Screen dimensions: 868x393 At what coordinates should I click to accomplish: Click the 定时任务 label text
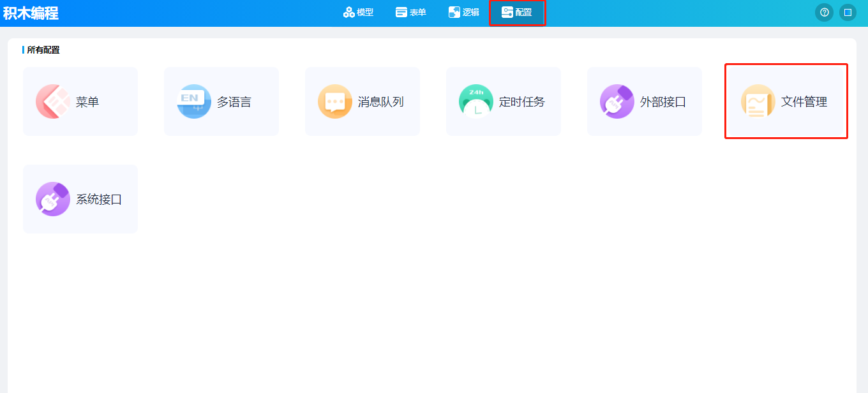[x=522, y=101]
